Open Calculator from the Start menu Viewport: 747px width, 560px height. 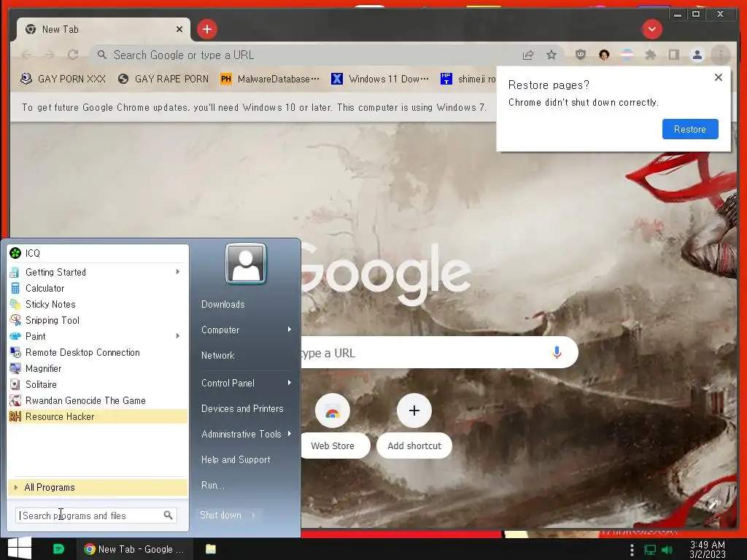point(98,288)
